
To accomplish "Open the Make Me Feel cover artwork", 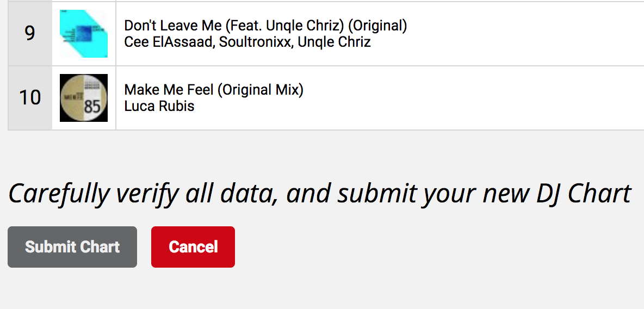I will [84, 98].
